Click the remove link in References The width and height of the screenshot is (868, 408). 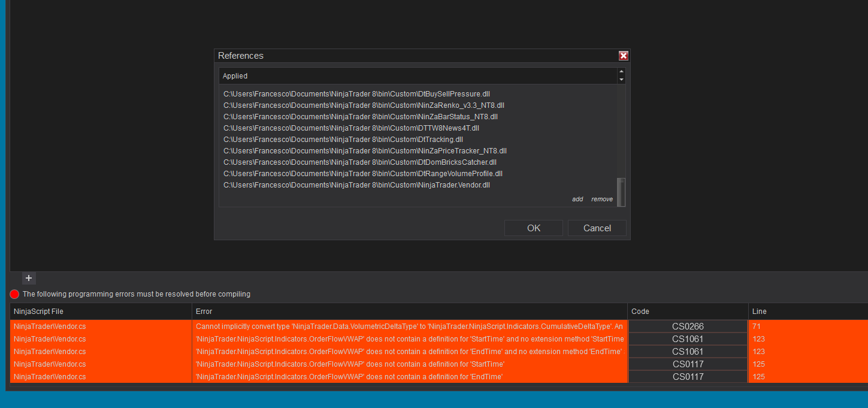pos(602,199)
